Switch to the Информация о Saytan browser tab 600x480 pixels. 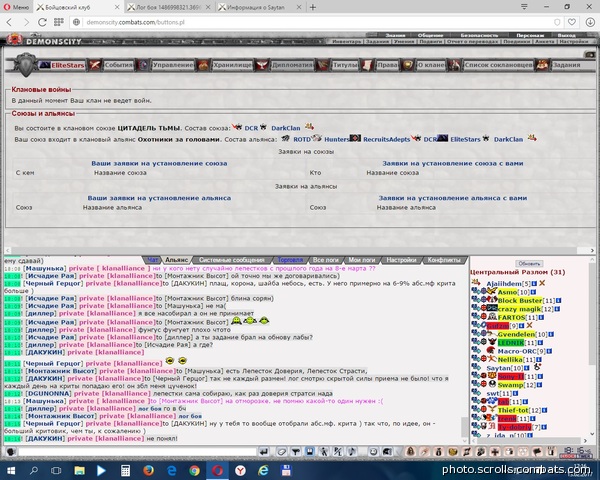pyautogui.click(x=255, y=7)
